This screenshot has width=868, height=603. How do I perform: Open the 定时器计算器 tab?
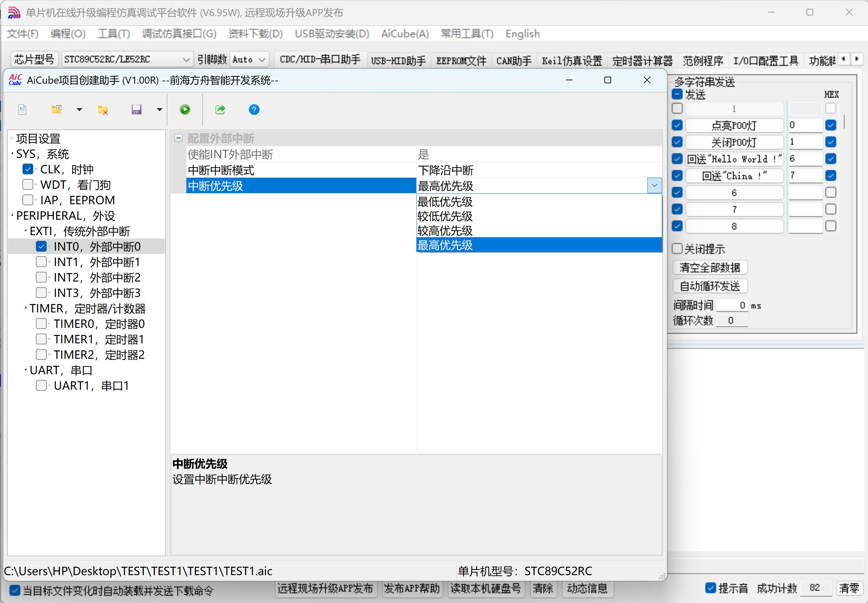point(642,60)
